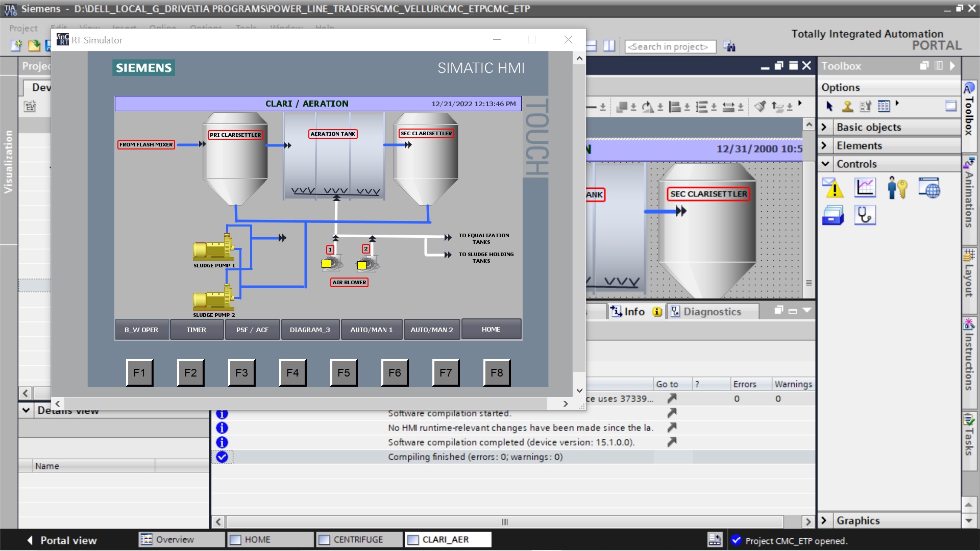This screenshot has height=551, width=980.
Task: Click the Search in project field
Action: pos(670,46)
